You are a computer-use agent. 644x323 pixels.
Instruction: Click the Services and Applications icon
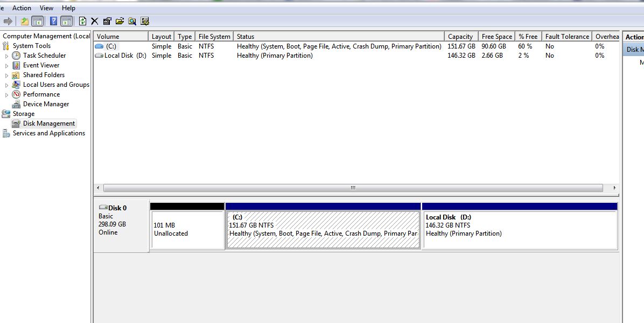[6, 133]
